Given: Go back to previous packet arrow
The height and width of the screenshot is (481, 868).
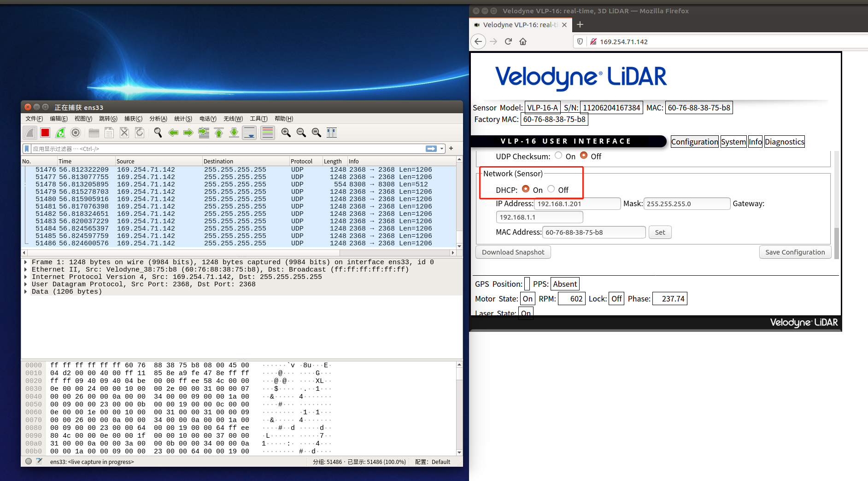Looking at the screenshot, I should click(x=173, y=133).
